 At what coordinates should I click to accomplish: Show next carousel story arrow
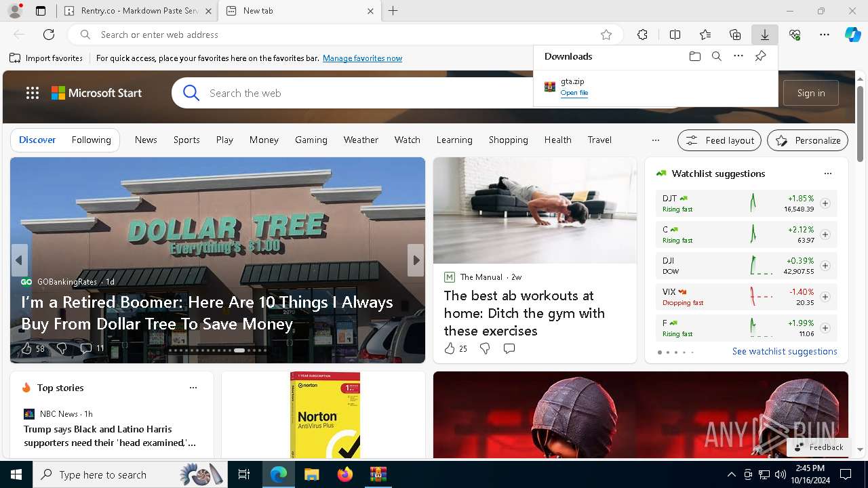click(416, 260)
